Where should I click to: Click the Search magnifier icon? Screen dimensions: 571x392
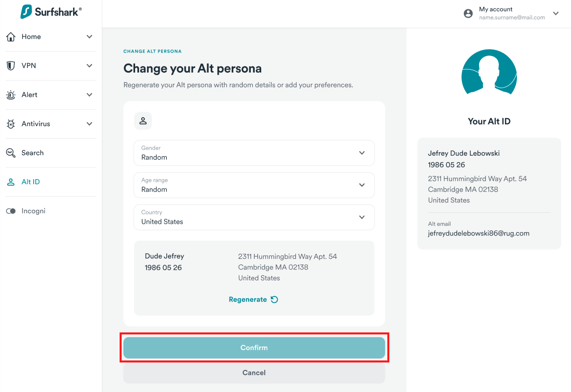11,153
